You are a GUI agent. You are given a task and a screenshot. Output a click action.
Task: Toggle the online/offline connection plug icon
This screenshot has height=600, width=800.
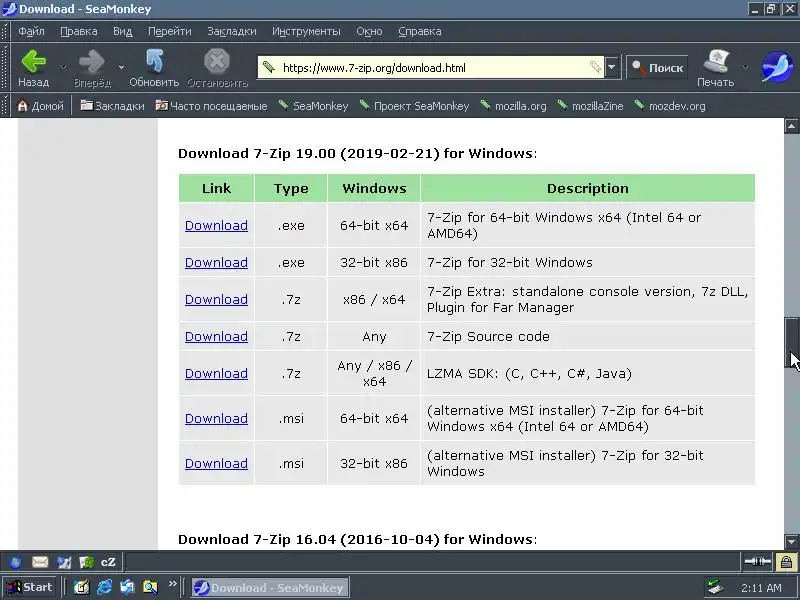[758, 562]
